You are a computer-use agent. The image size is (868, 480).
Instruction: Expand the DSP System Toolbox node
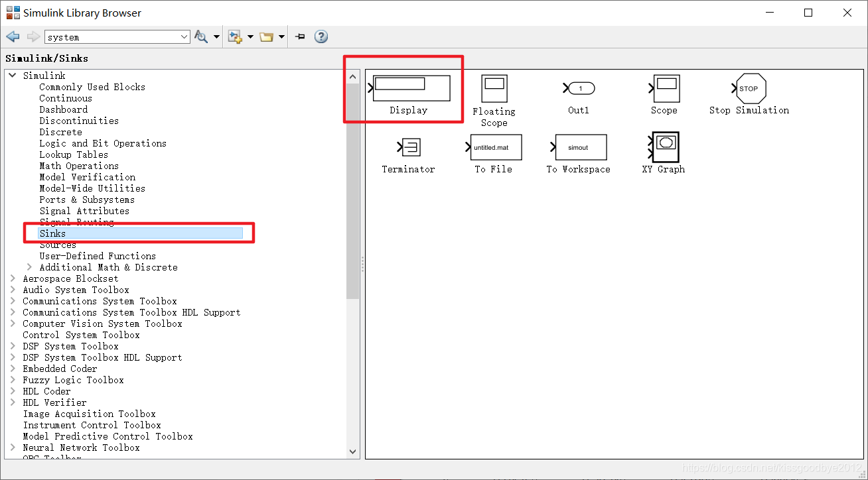tap(13, 346)
